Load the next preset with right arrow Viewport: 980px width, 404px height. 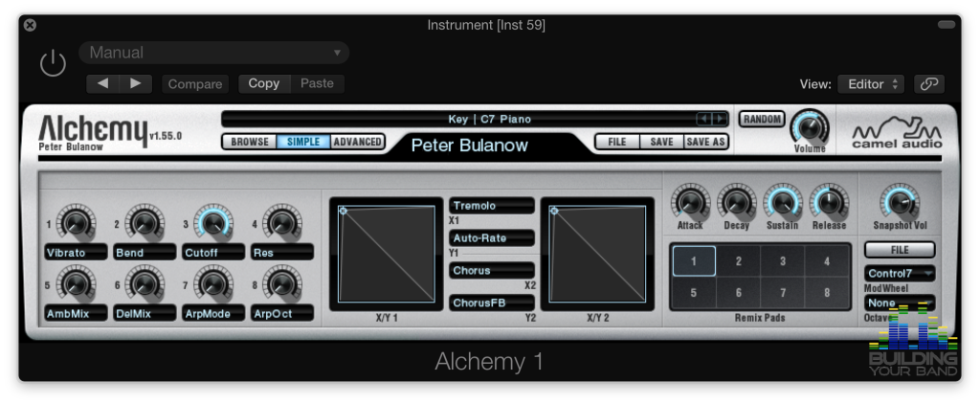pyautogui.click(x=136, y=84)
